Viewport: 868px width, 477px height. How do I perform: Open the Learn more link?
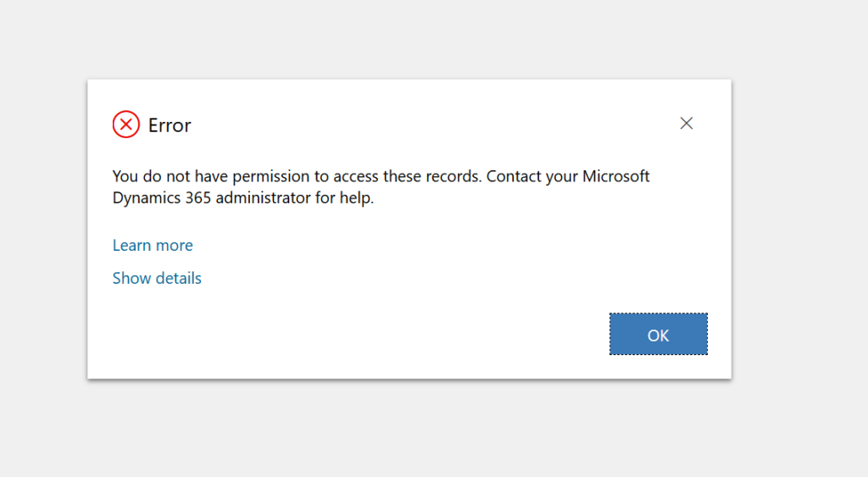(x=153, y=245)
